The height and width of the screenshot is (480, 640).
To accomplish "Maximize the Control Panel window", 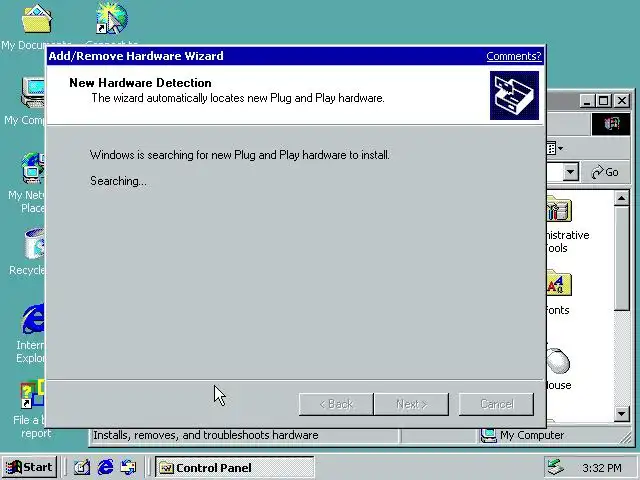I will point(603,100).
